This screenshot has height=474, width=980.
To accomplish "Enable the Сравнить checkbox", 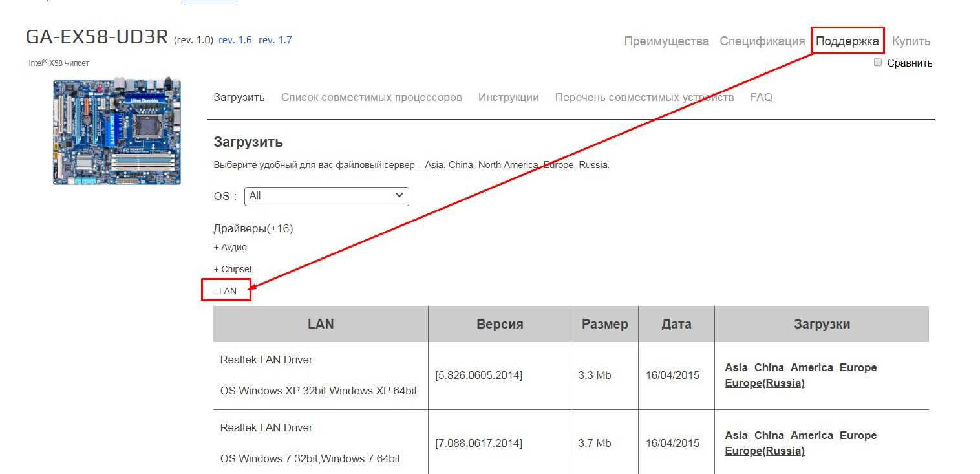I will (x=878, y=63).
